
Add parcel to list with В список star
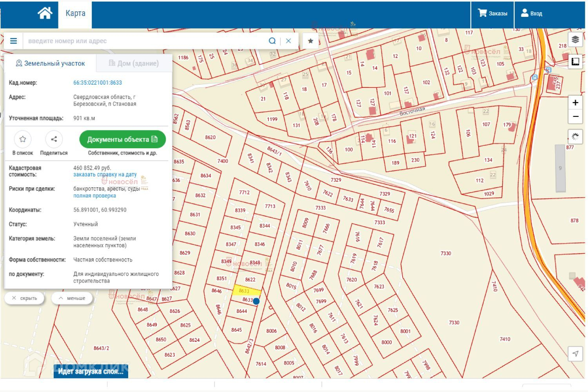pyautogui.click(x=23, y=139)
